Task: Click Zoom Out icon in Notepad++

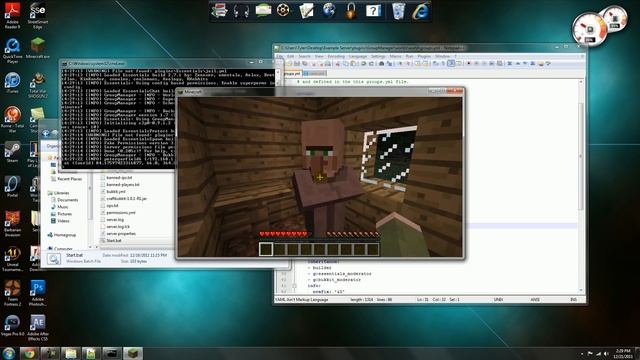Action: click(x=408, y=64)
